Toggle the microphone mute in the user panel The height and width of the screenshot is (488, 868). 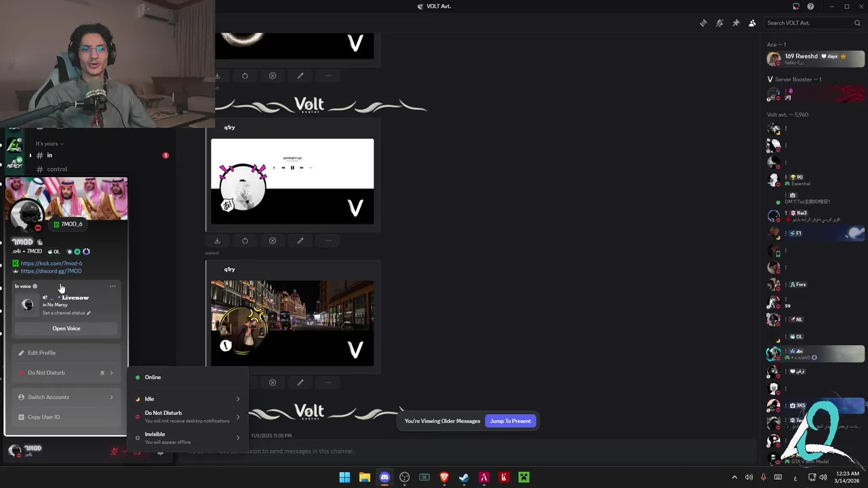click(x=115, y=451)
